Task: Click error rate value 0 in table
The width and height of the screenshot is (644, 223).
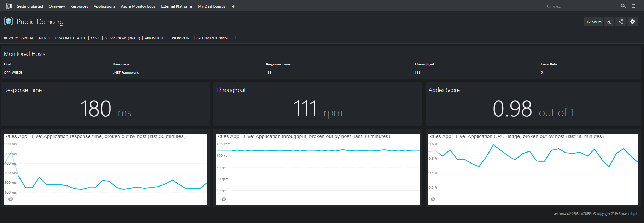Action: click(x=541, y=72)
